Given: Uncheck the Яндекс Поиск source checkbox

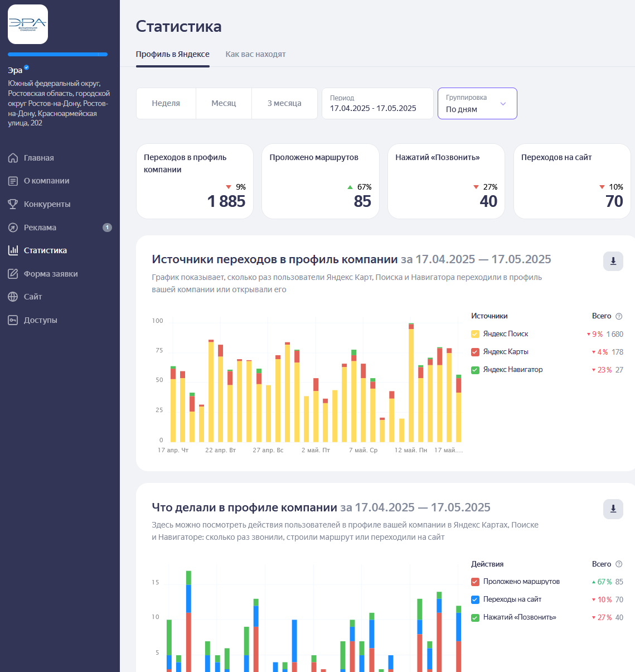Looking at the screenshot, I should (476, 334).
